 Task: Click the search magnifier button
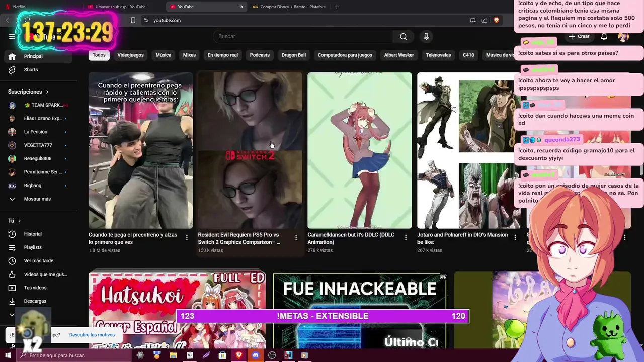tap(404, 36)
